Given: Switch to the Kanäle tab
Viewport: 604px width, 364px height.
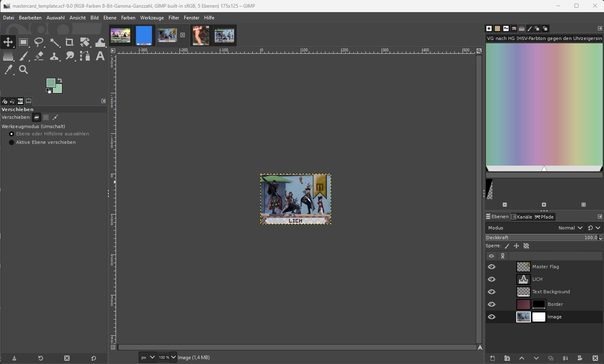Looking at the screenshot, I should click(x=522, y=217).
